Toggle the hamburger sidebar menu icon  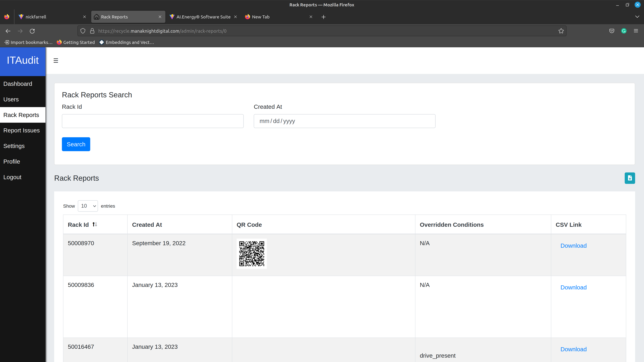(56, 61)
